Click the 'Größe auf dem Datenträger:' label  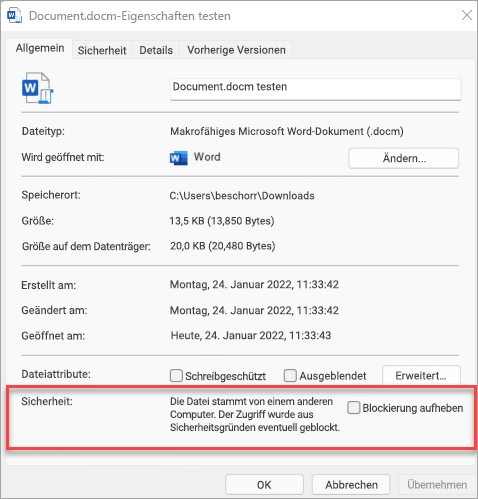(x=86, y=246)
